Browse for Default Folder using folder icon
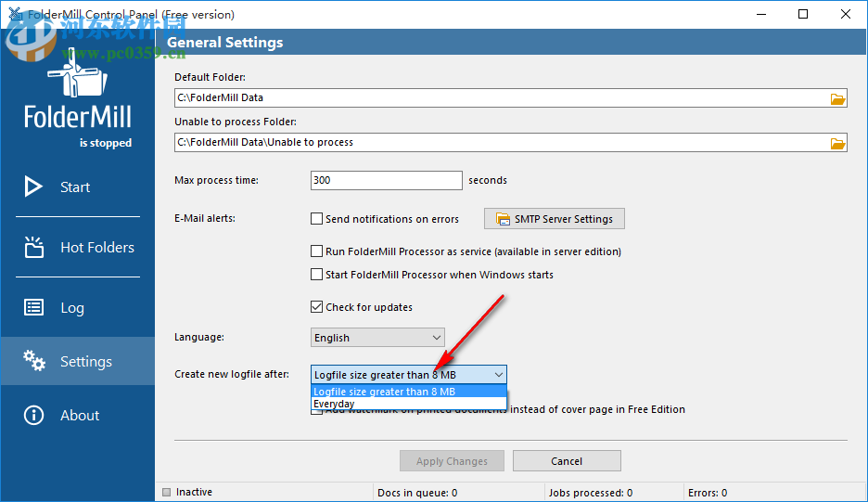868x502 pixels. [x=837, y=98]
